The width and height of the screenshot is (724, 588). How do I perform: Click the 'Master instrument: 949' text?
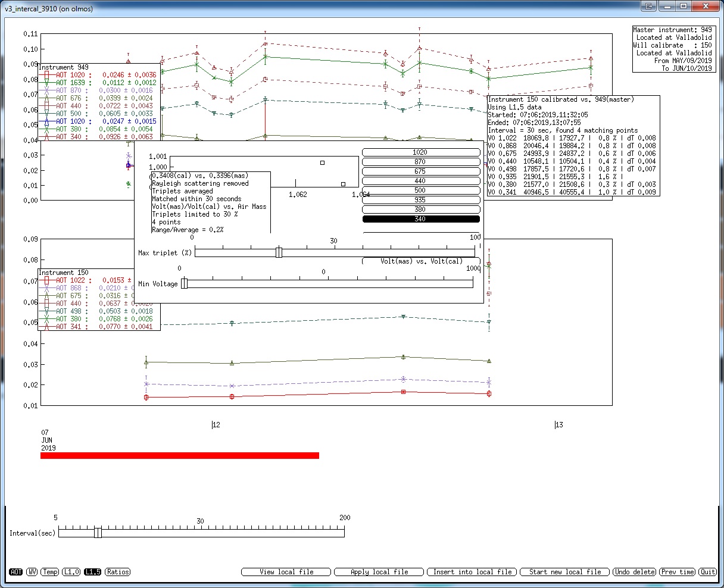[672, 30]
